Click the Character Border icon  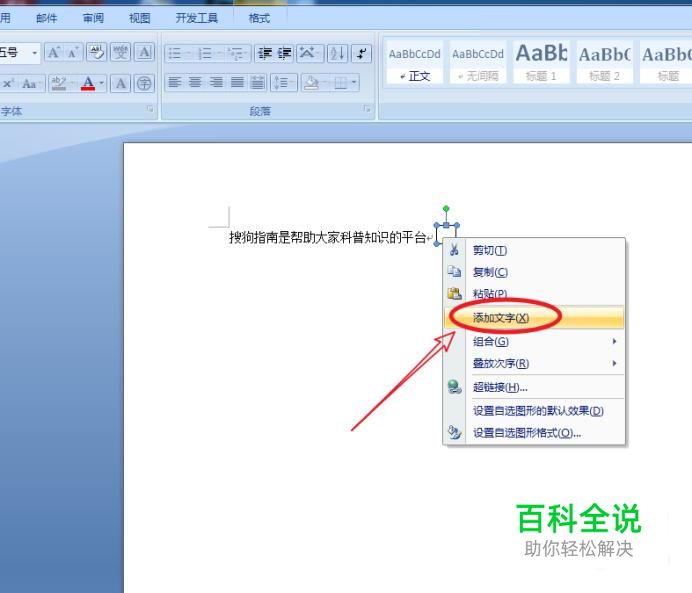[144, 53]
